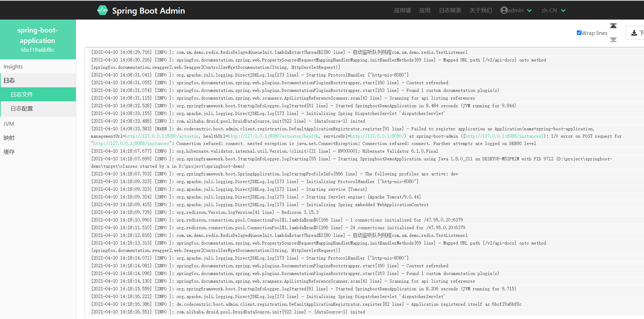Jump to top of log with up-arrow icon
The width and height of the screenshot is (644, 319).
coord(613,26)
